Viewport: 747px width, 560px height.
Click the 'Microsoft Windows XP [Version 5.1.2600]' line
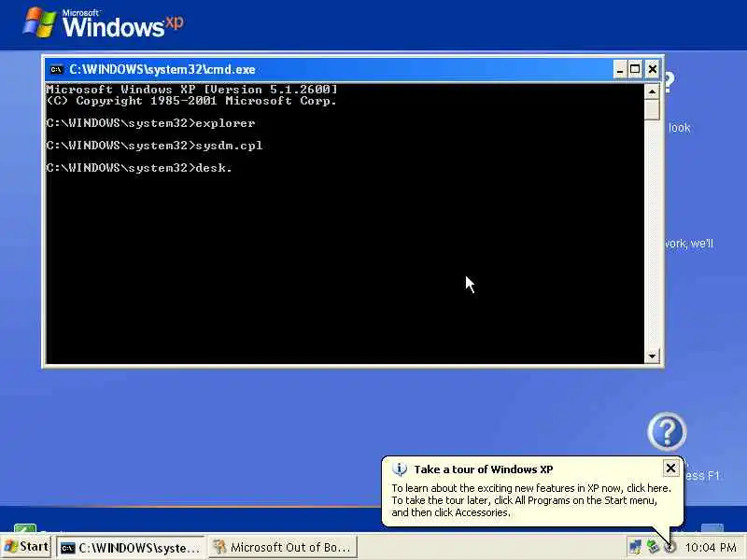[191, 90]
